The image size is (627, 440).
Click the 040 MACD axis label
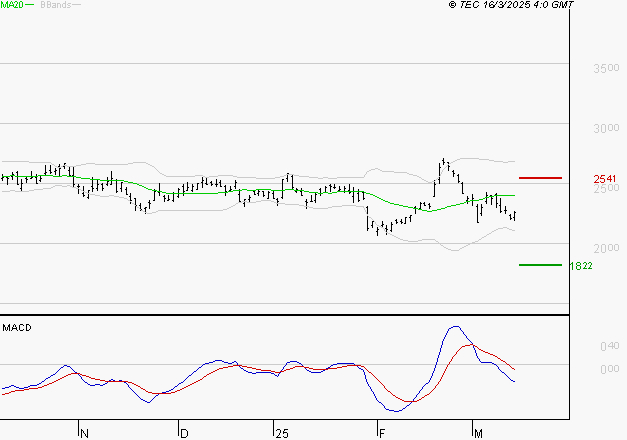(x=610, y=346)
